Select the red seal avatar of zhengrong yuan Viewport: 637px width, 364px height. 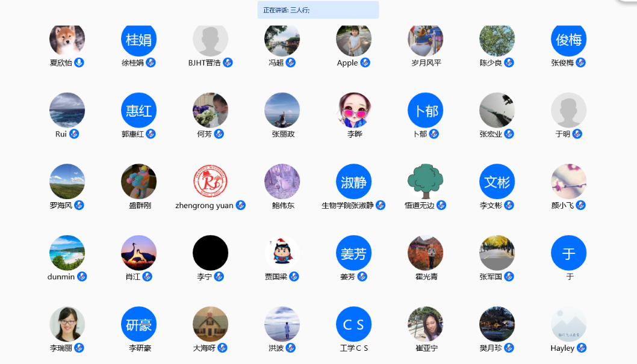tap(210, 181)
